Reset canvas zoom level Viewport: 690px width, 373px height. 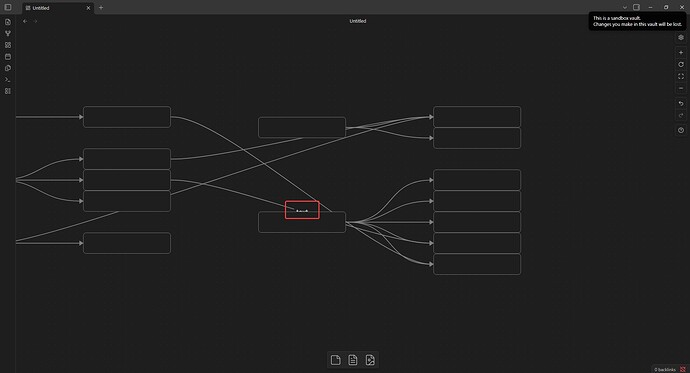coord(681,65)
